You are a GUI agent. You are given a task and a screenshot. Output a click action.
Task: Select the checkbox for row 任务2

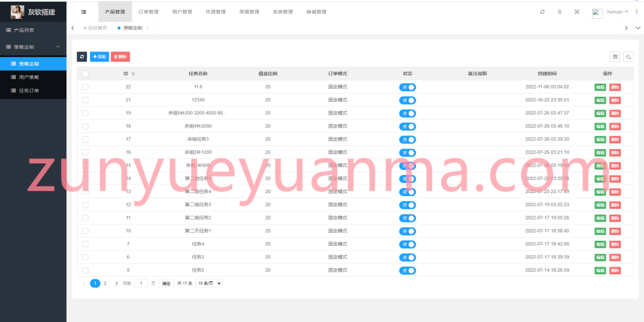tap(85, 270)
